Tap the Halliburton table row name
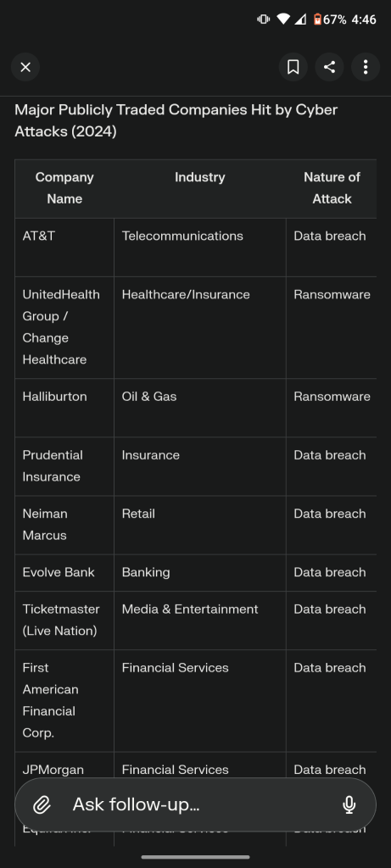The image size is (391, 868). point(55,397)
